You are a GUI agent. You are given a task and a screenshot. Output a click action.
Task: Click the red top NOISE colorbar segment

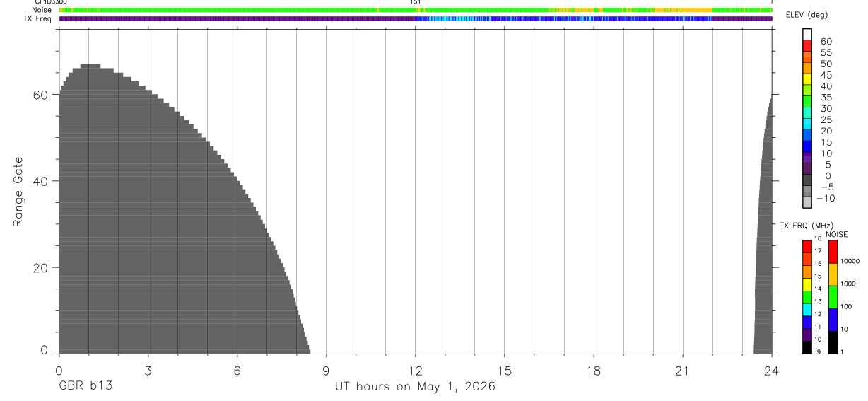coord(833,251)
